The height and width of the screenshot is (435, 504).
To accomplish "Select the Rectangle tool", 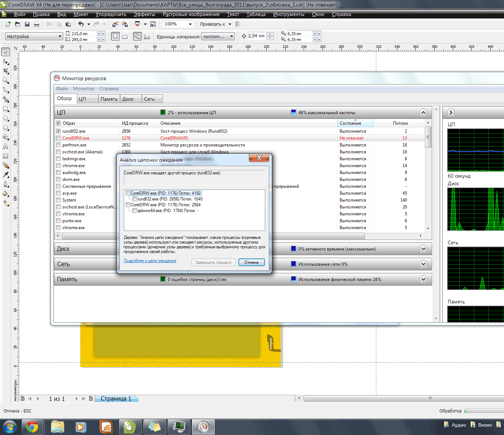I will point(5,109).
